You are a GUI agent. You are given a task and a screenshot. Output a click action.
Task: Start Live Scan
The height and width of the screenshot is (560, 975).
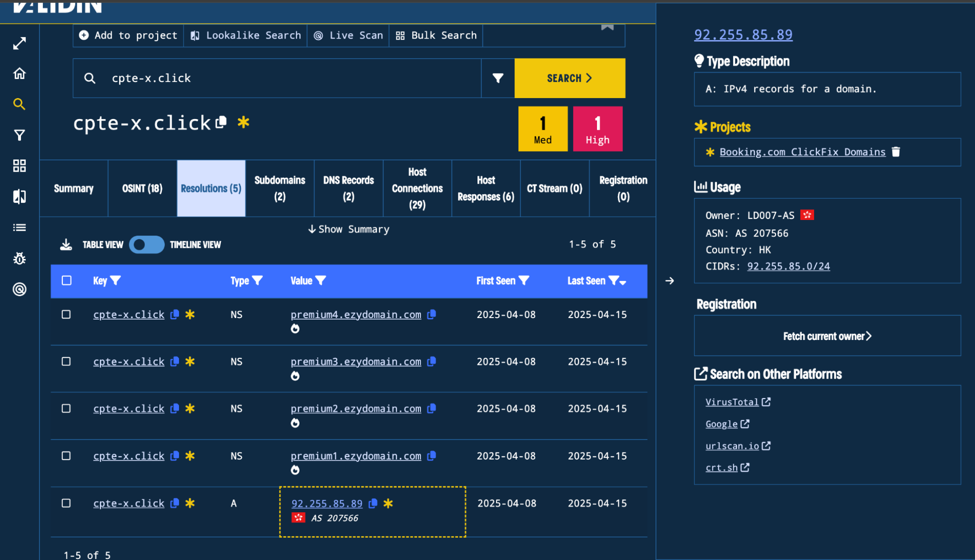pos(348,36)
